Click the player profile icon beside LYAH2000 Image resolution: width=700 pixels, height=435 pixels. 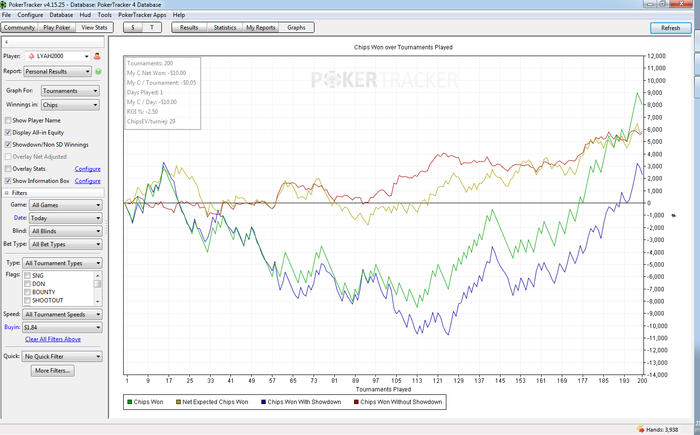(x=97, y=56)
